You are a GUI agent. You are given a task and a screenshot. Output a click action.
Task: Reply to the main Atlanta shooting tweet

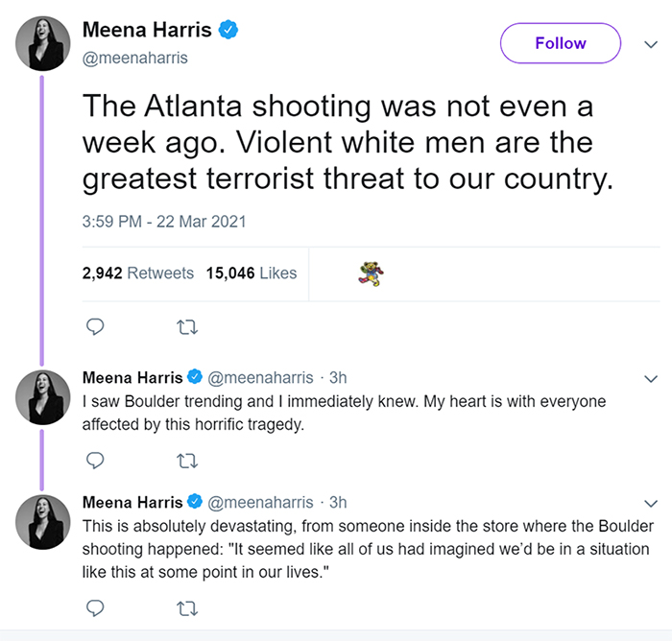pos(95,327)
